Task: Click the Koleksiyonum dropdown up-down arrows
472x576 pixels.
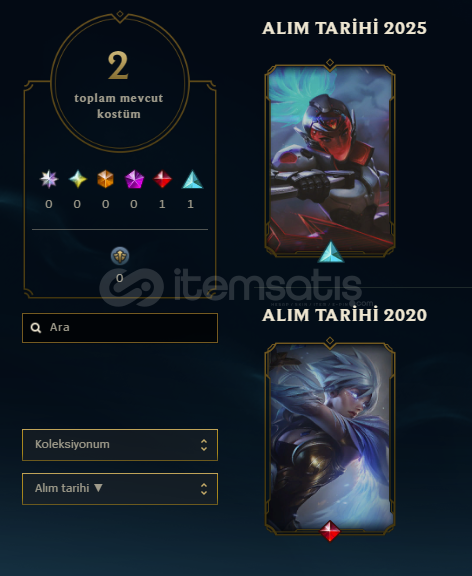Action: [x=204, y=445]
